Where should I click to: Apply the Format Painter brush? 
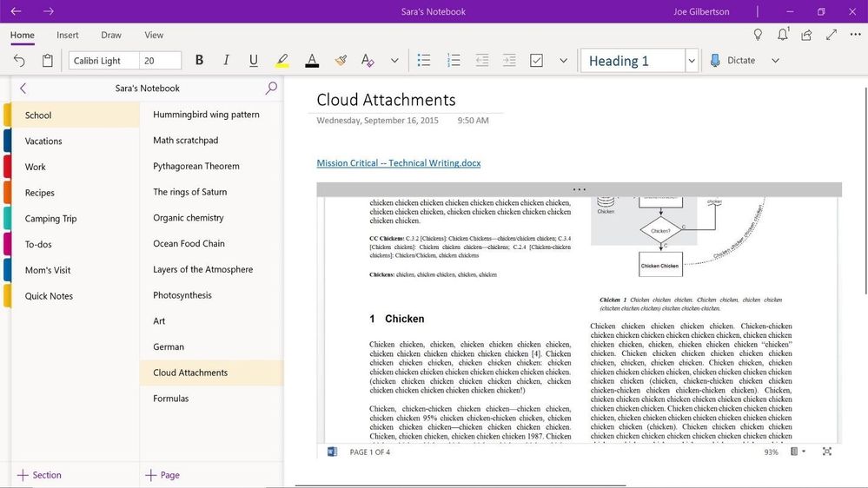click(x=341, y=61)
